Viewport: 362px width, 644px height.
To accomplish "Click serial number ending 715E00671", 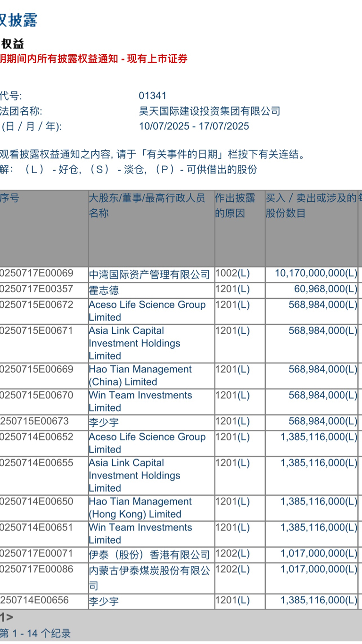I will 37,330.
